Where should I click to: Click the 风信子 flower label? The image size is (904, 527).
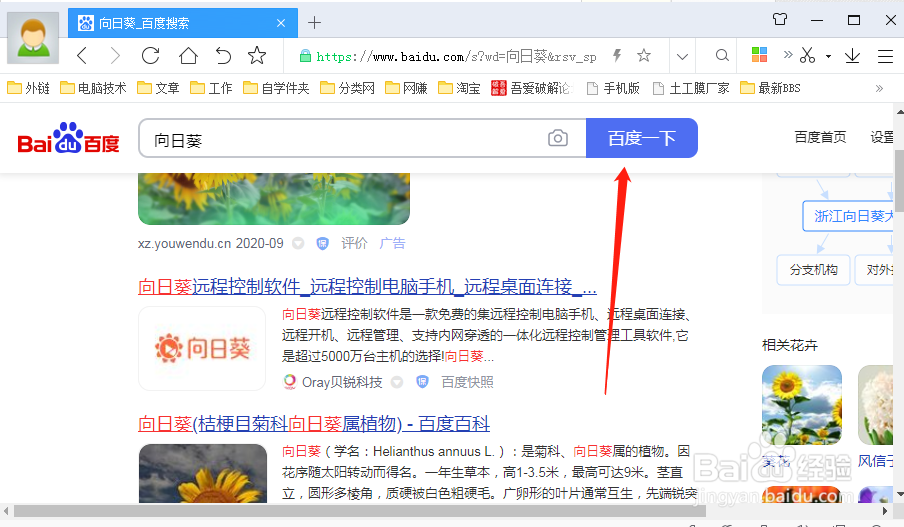(x=875, y=461)
